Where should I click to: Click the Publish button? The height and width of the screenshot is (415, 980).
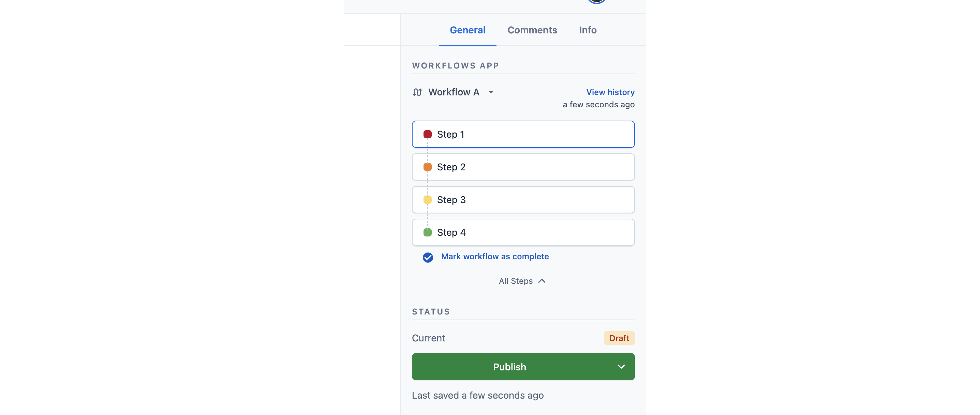[509, 366]
